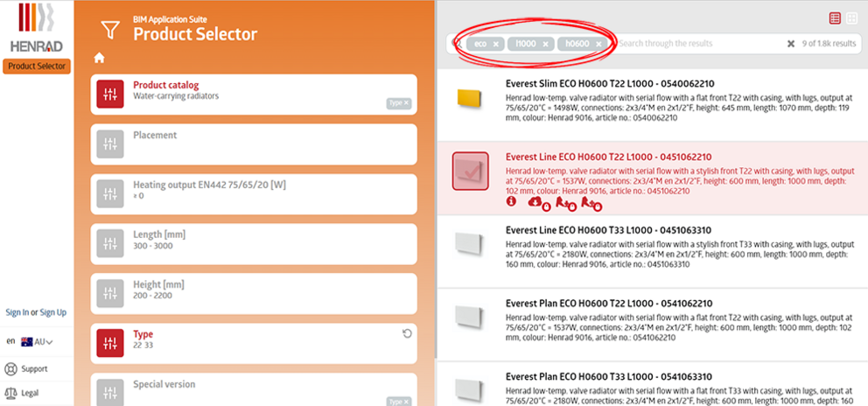868x406 pixels.
Task: Expand the Length [mm] filter
Action: click(254, 244)
